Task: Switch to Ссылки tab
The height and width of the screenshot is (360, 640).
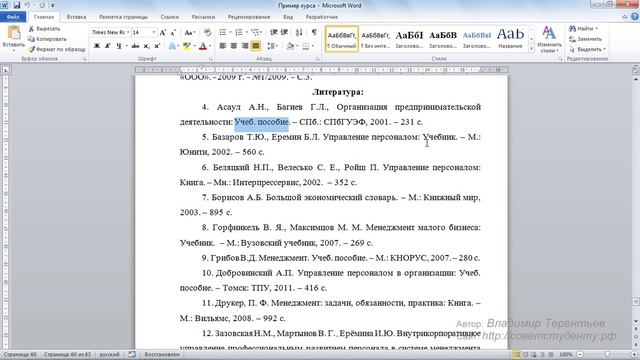Action: [169, 17]
